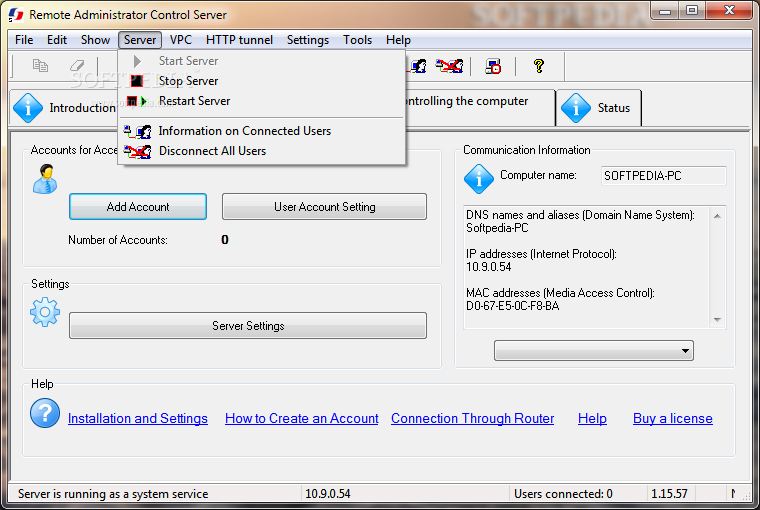Open the Tools menu
The image size is (760, 510).
(358, 40)
